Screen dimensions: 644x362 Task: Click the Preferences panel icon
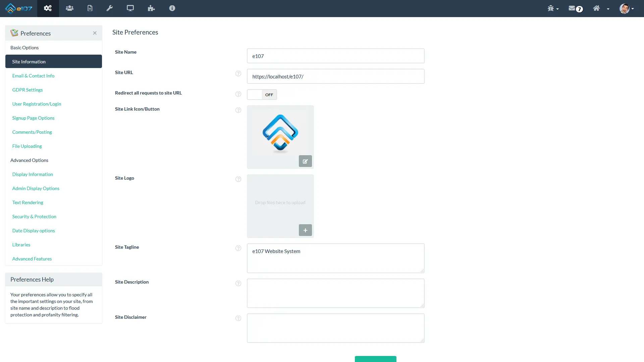point(14,33)
